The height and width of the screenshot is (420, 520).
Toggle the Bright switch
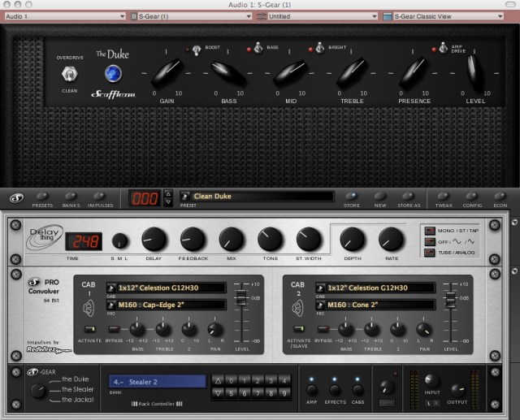coord(319,49)
